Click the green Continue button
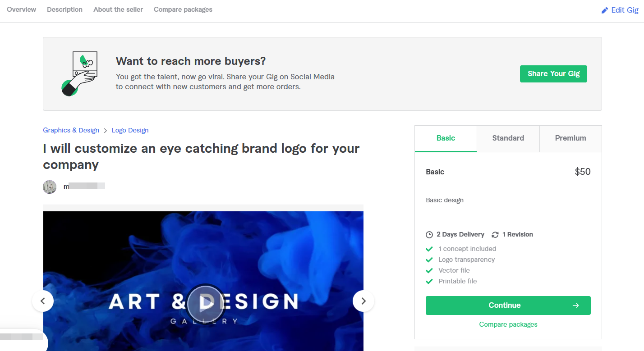The image size is (644, 351). [508, 305]
